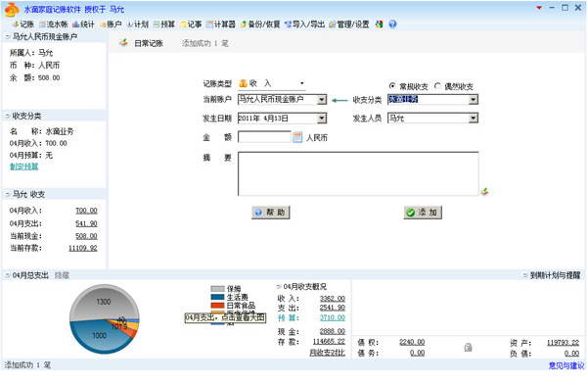This screenshot has height=384, width=588.
Task: Open the 预算 budget view
Action: [x=164, y=24]
